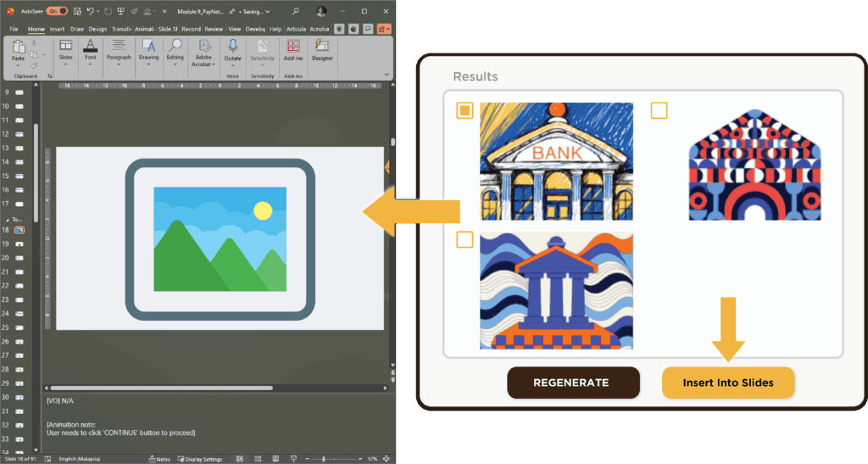The height and width of the screenshot is (464, 868).
Task: Expand the Paragraph group dropdown
Action: point(119,64)
